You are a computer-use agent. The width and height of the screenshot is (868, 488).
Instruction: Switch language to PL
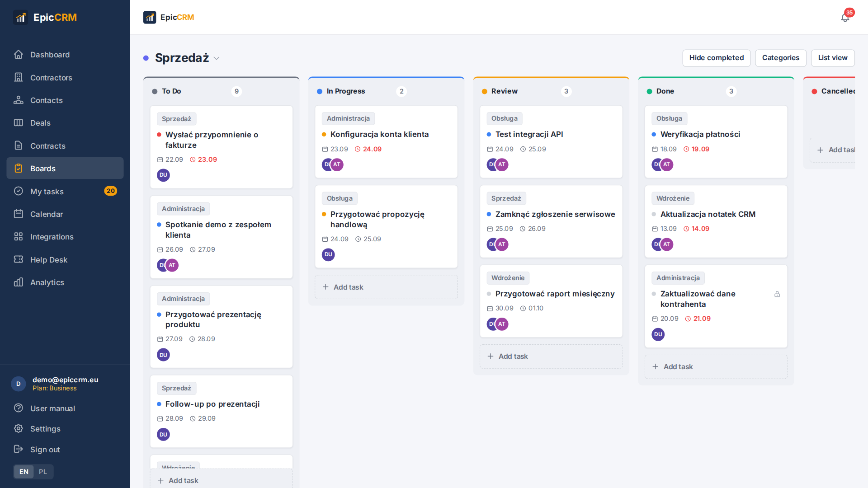pos(43,472)
